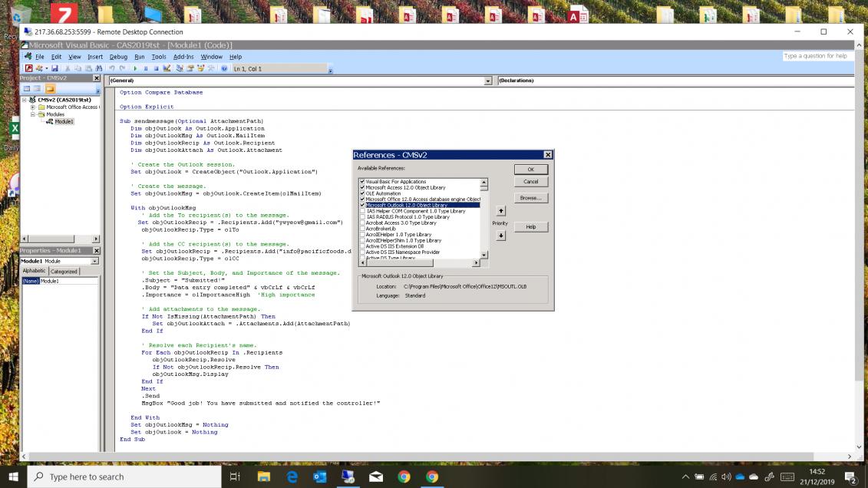This screenshot has height=488, width=868.
Task: Collapse the Modules folder node
Action: [x=33, y=114]
